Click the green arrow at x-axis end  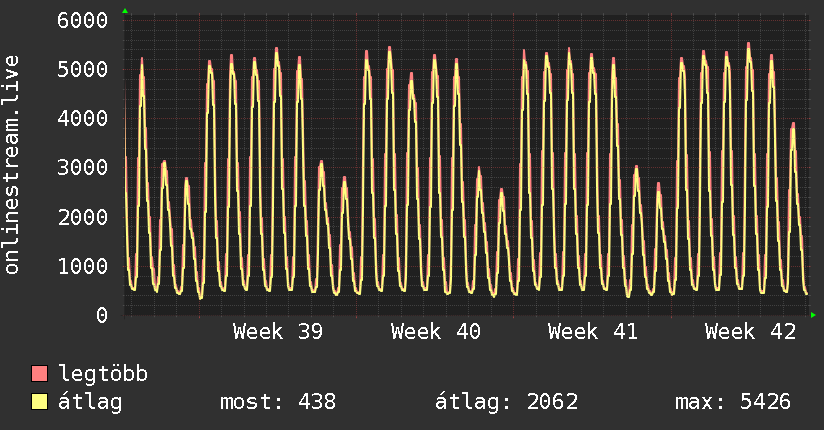click(x=813, y=315)
